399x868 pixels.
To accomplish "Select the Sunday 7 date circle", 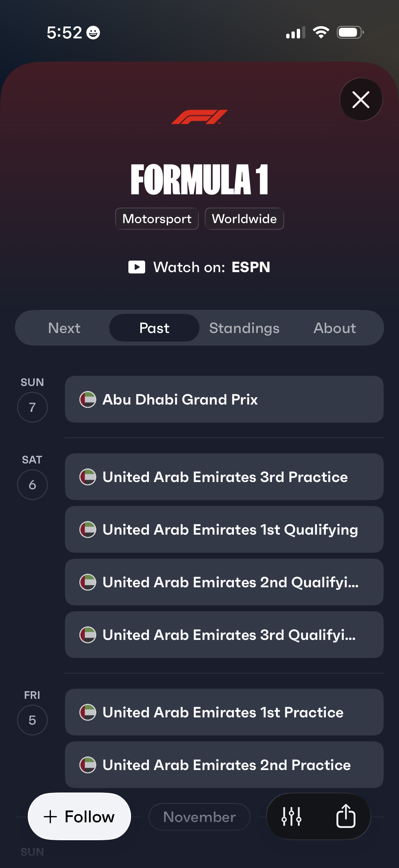I will [x=32, y=407].
